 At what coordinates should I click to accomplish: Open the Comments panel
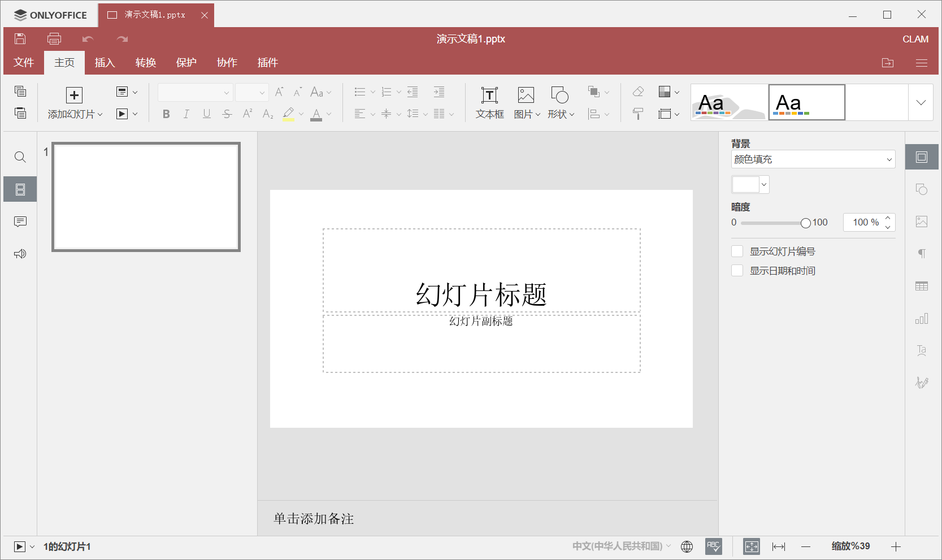[x=20, y=221]
